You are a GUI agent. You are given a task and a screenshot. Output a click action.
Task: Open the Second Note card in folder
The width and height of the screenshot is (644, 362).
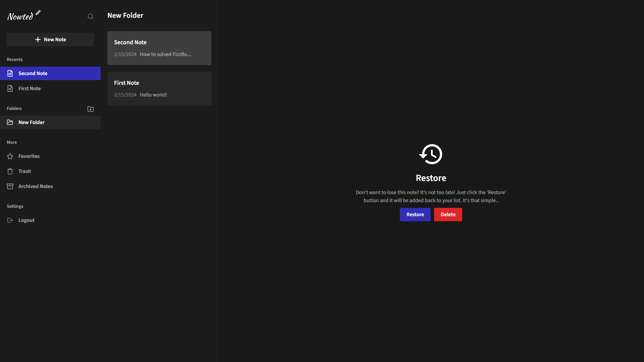click(x=159, y=48)
